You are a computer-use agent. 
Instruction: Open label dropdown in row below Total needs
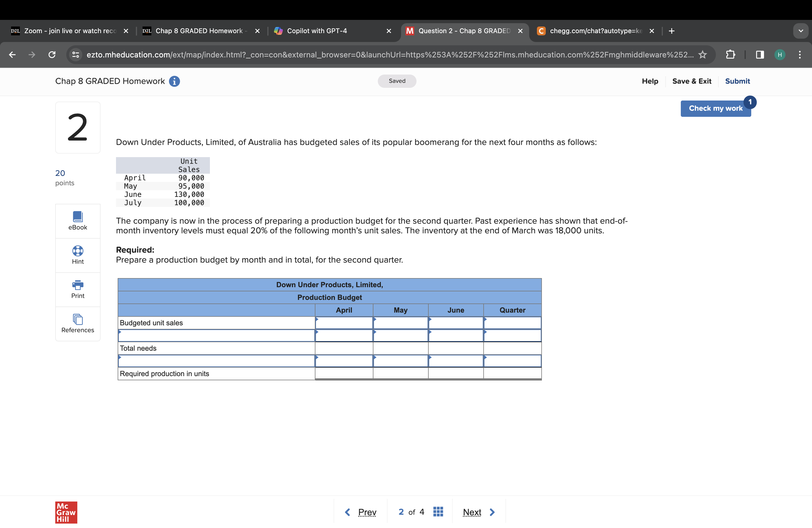(x=216, y=361)
